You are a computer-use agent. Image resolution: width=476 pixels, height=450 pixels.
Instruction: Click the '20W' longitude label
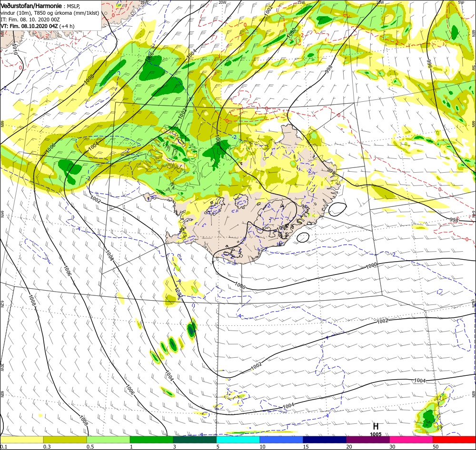click(222, 2)
